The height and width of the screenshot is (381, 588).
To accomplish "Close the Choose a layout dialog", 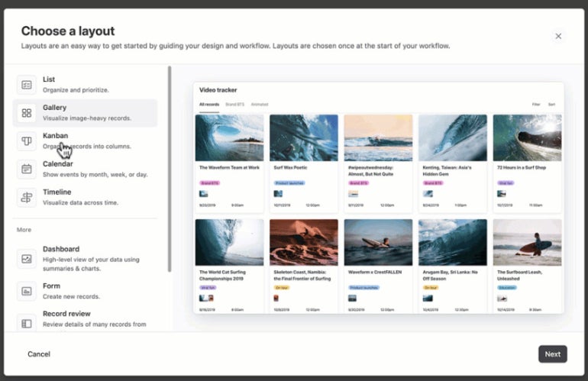I will pyautogui.click(x=558, y=36).
